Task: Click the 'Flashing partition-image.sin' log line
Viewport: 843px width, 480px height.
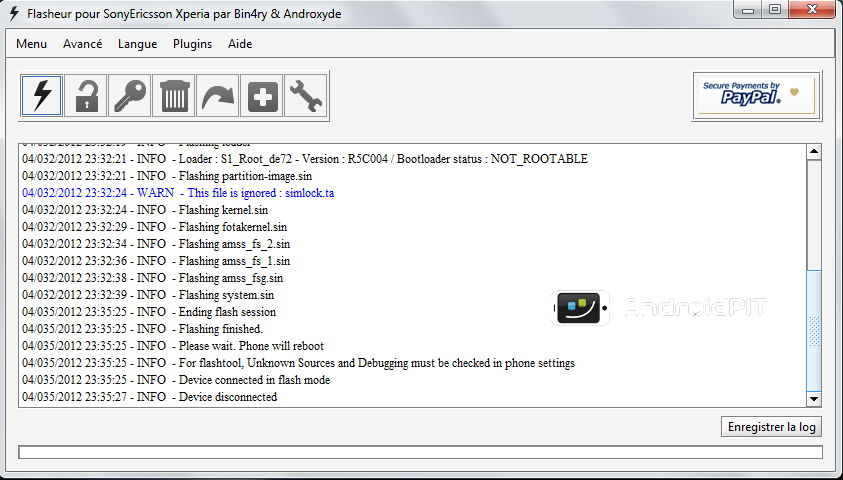Action: pyautogui.click(x=167, y=176)
